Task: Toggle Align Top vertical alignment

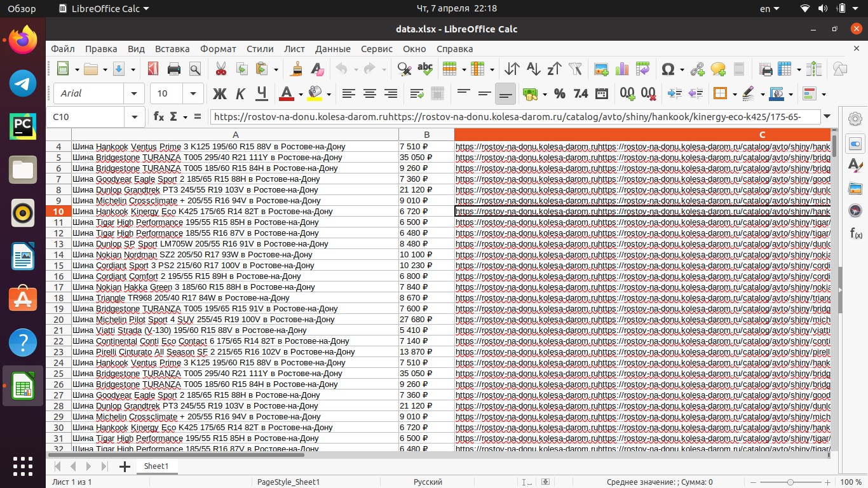Action: coord(464,93)
